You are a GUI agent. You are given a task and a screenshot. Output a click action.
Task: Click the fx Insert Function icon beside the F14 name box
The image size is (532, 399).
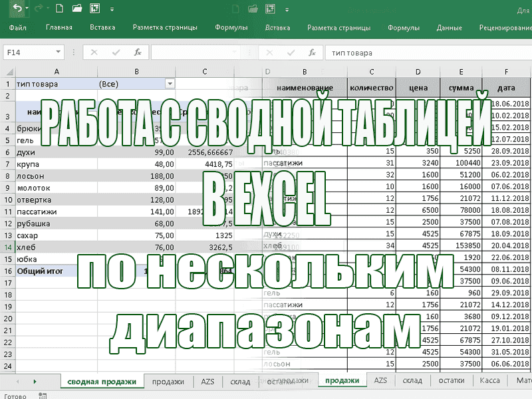(x=137, y=52)
